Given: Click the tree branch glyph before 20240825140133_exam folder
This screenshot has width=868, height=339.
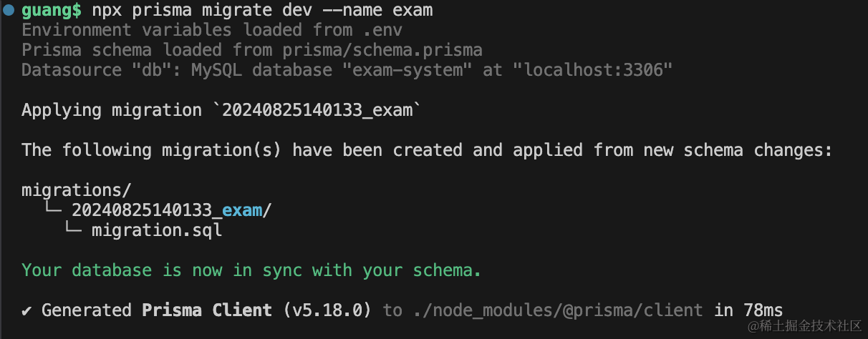Looking at the screenshot, I should click(x=53, y=210).
